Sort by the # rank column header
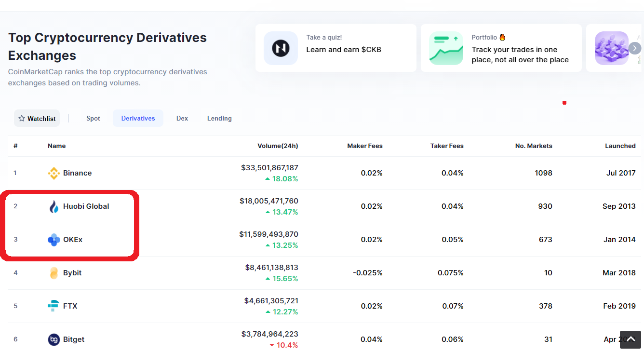Viewport: 644px width, 352px height. pos(15,146)
